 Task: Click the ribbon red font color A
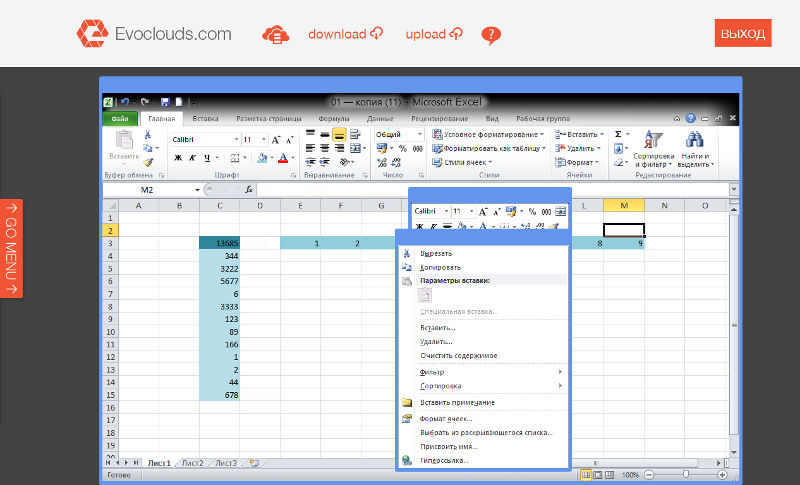pos(283,158)
